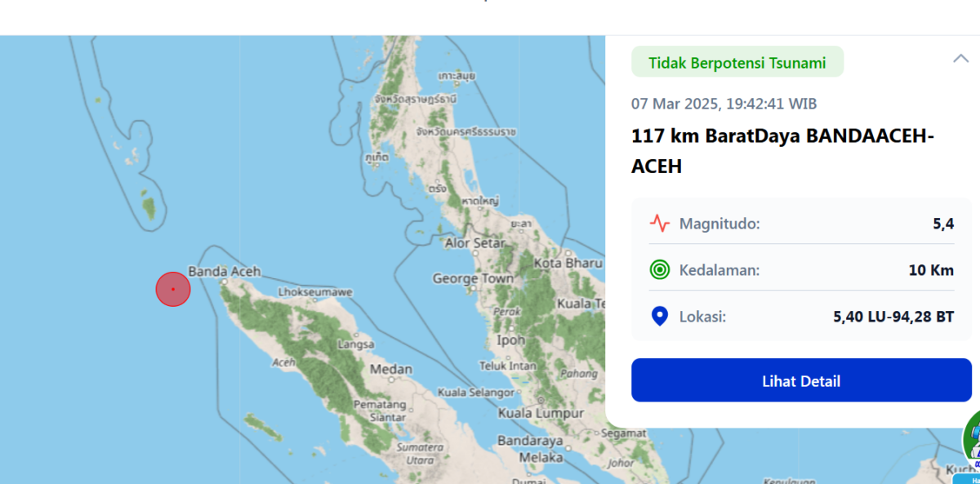Click the green Kedalaman depth target icon
Viewport: 980px width, 484px height.
[659, 270]
